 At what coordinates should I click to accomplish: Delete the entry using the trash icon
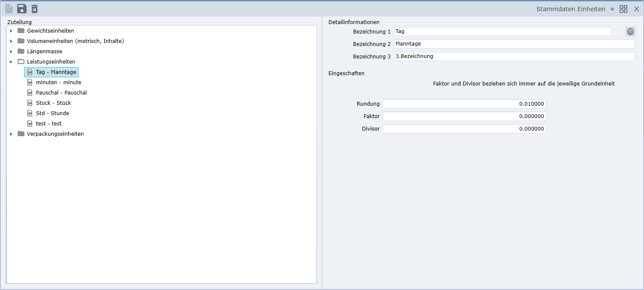[x=35, y=9]
